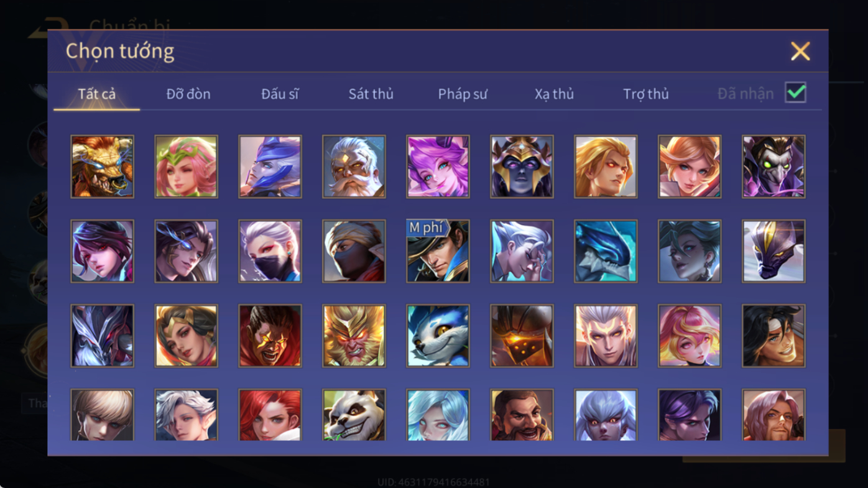Toggle the Đã nhận checkbox
Viewport: 868px width, 488px height.
click(x=795, y=93)
